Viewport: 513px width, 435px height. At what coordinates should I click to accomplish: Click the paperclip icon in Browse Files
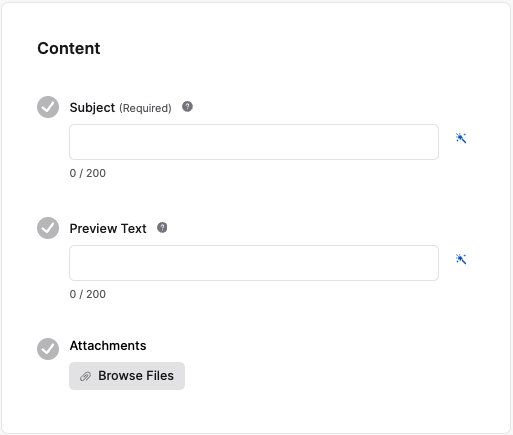[x=85, y=376]
